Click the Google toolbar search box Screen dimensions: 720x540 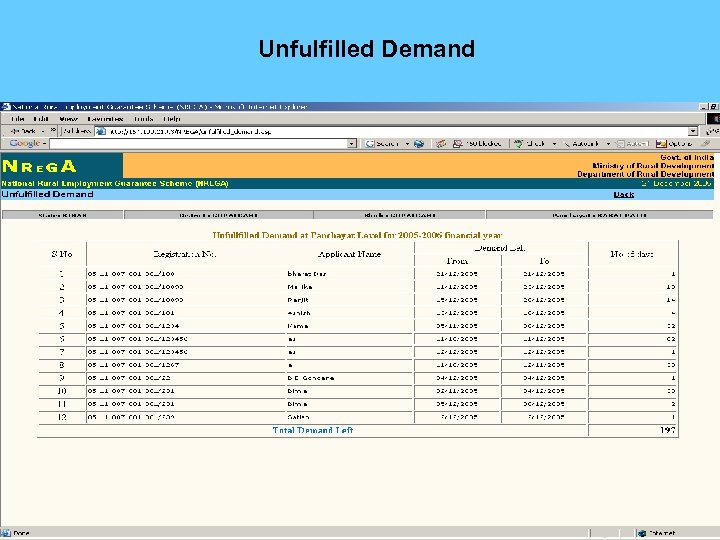tap(198, 144)
